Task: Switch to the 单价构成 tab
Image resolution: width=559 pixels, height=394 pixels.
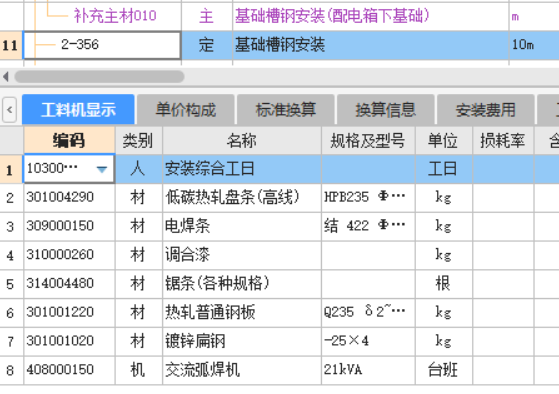Action: [x=186, y=109]
